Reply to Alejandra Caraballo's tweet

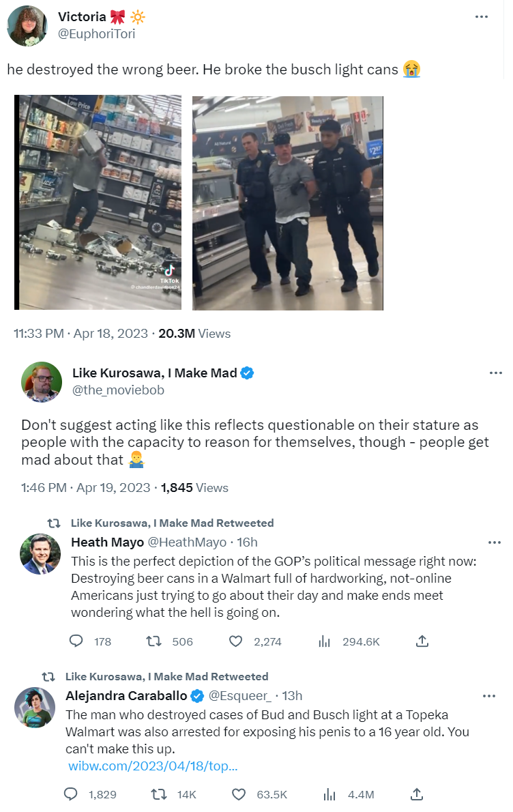(x=71, y=794)
